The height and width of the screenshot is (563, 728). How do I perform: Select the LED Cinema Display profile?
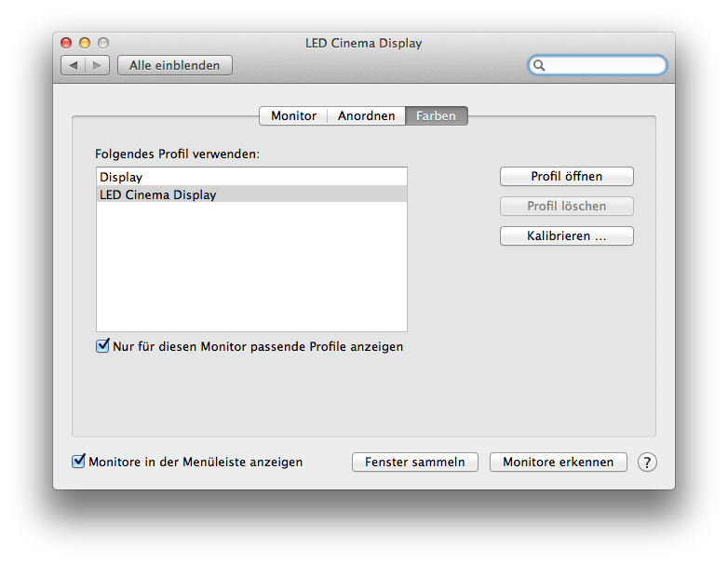point(251,194)
